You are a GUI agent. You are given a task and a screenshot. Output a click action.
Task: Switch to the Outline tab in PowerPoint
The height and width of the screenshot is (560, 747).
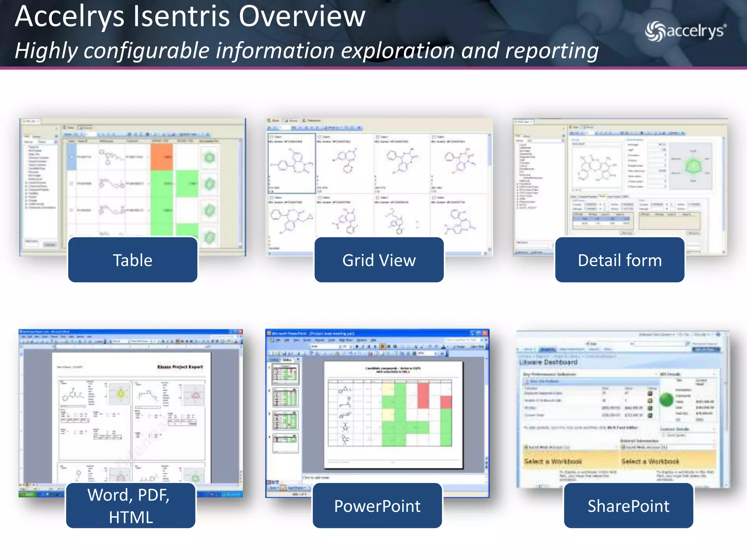[274, 360]
